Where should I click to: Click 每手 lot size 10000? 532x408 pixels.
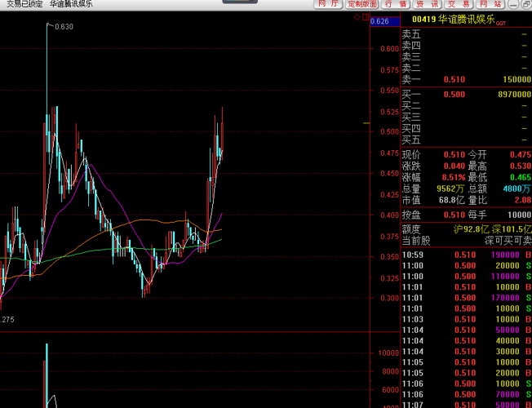point(520,215)
